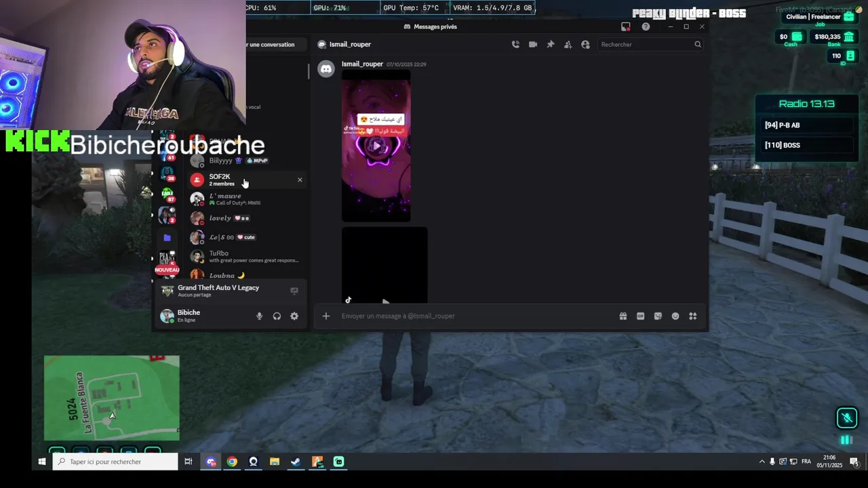The height and width of the screenshot is (488, 868).
Task: Click Ismail_rouper in the chat header
Action: 350,44
